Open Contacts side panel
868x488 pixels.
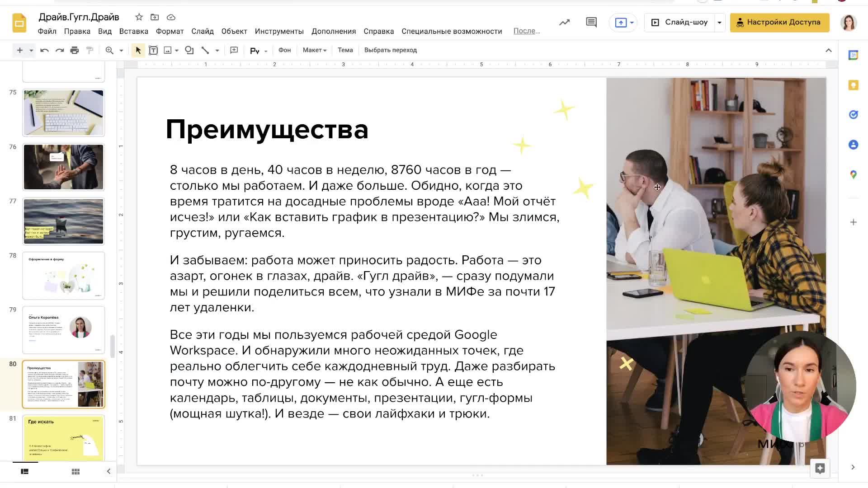tap(853, 145)
